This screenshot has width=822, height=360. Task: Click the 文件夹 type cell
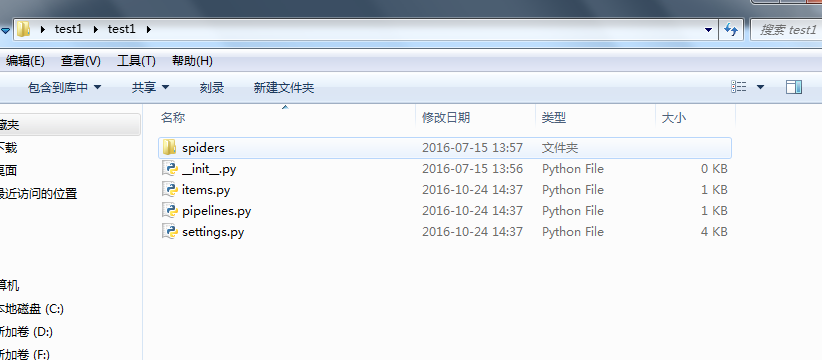[x=560, y=148]
